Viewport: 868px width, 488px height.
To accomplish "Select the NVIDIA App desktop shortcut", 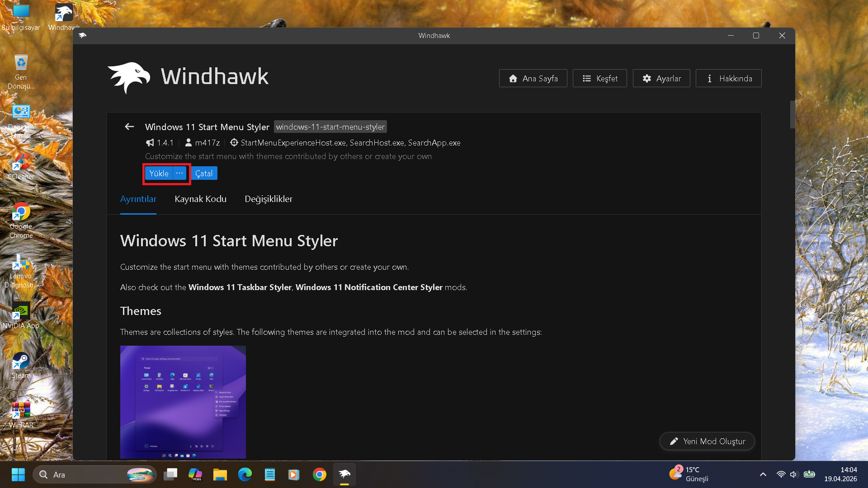I will [x=21, y=315].
